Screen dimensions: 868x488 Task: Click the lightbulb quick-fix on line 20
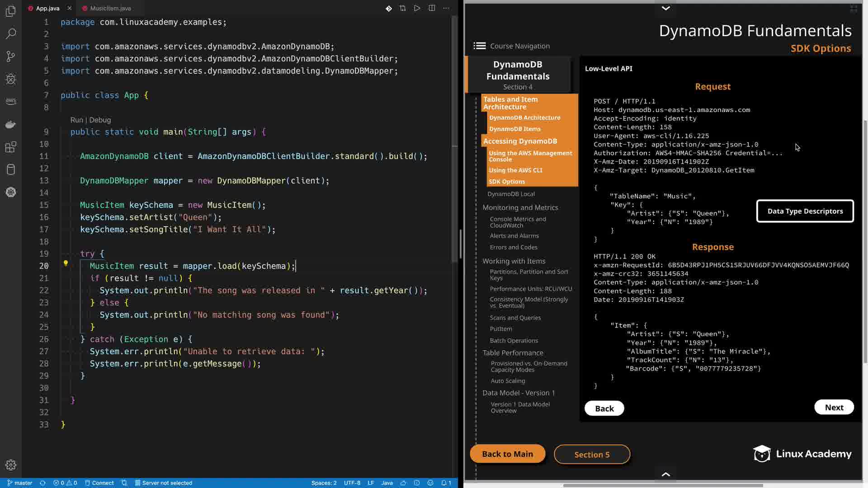click(66, 263)
